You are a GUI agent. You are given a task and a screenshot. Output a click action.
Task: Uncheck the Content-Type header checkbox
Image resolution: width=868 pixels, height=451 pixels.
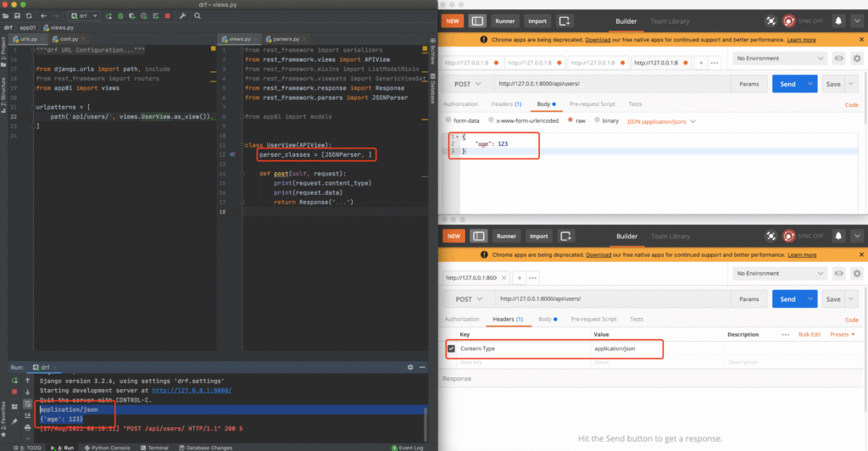coord(451,348)
